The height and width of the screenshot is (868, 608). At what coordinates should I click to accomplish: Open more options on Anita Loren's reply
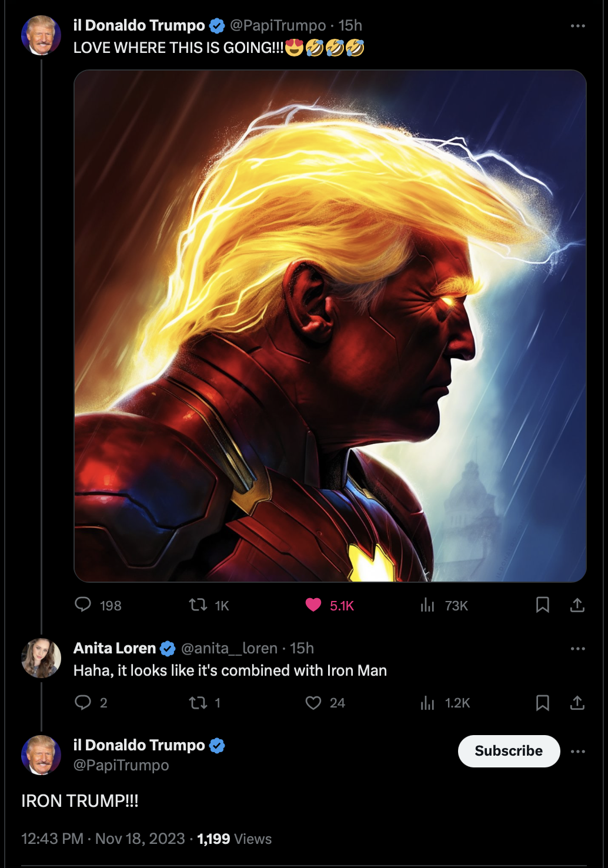pos(578,649)
